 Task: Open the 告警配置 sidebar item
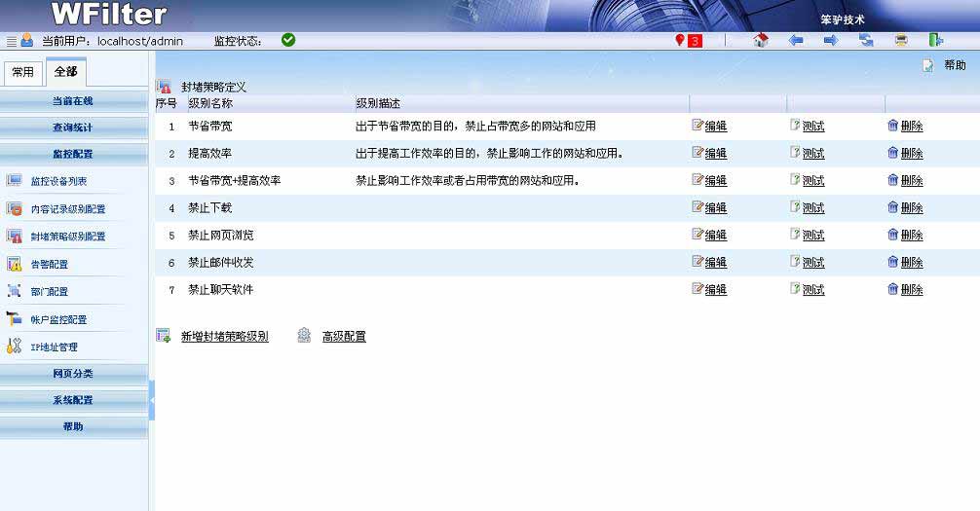[x=49, y=264]
